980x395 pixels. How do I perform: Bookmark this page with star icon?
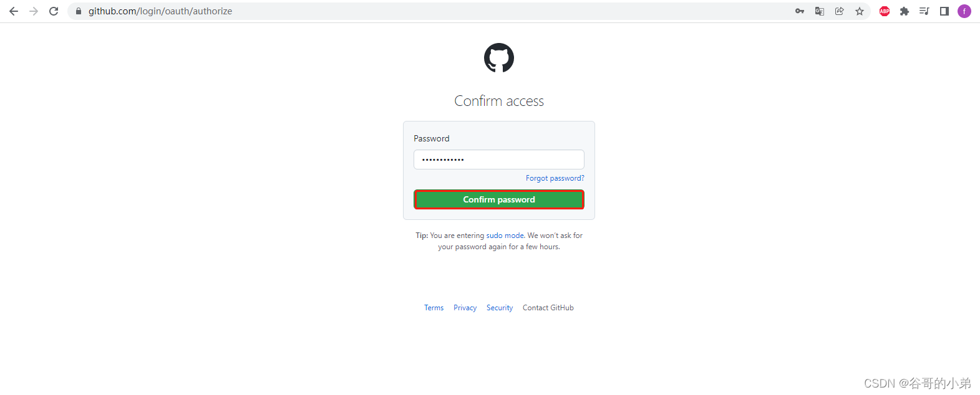pyautogui.click(x=860, y=11)
